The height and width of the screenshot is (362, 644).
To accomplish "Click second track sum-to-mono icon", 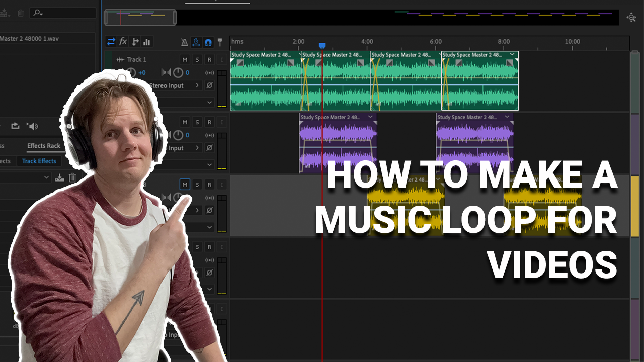I will coord(210,135).
